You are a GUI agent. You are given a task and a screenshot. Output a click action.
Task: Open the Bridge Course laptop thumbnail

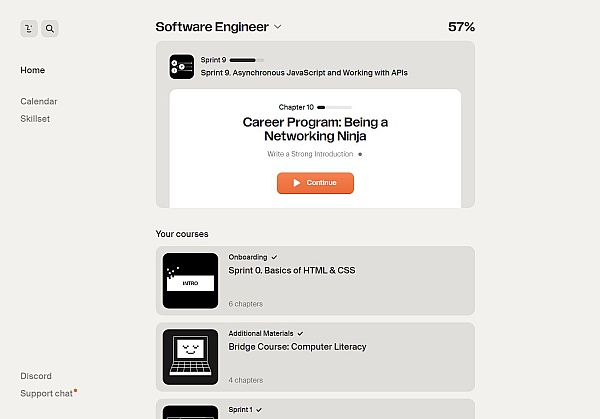(190, 357)
